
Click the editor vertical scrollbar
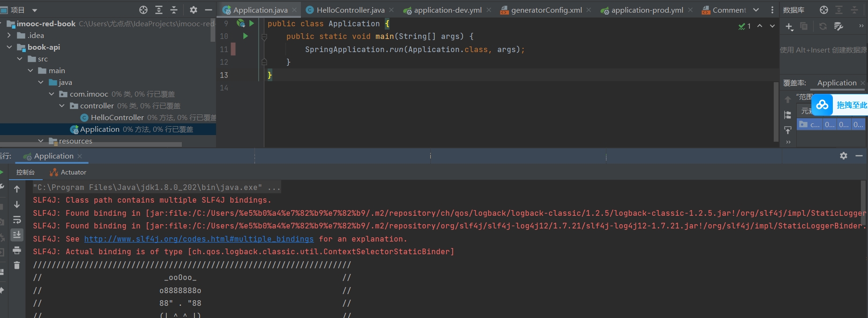pyautogui.click(x=776, y=111)
